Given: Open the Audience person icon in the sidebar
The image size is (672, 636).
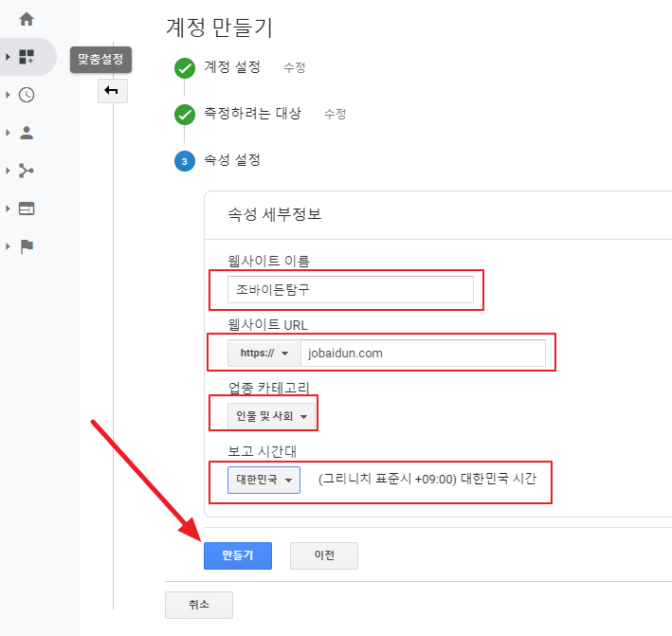Looking at the screenshot, I should pyautogui.click(x=27, y=133).
